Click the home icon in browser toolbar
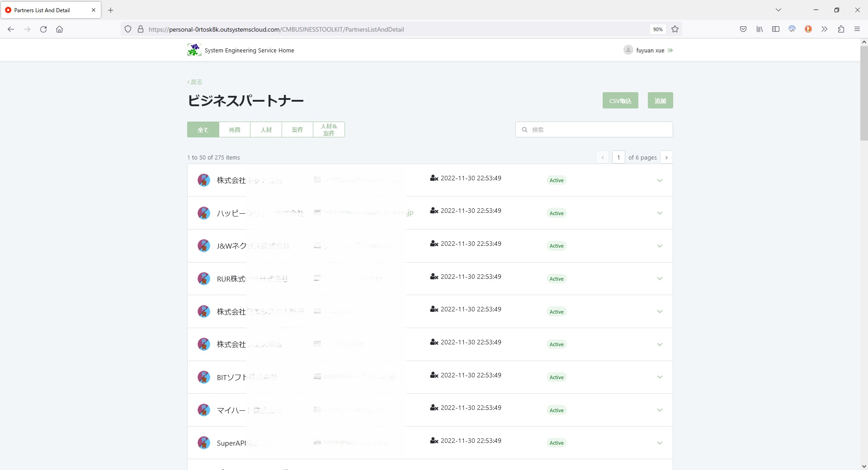868x470 pixels. [59, 29]
